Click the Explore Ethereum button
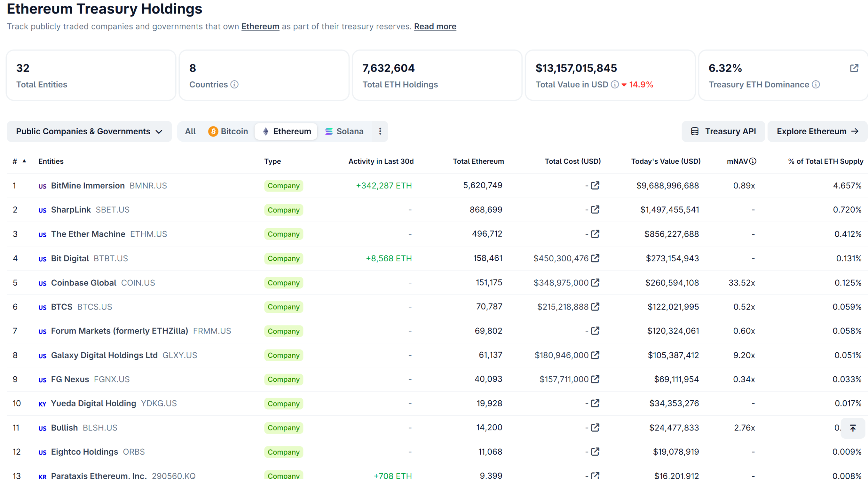The height and width of the screenshot is (479, 868). pyautogui.click(x=817, y=131)
